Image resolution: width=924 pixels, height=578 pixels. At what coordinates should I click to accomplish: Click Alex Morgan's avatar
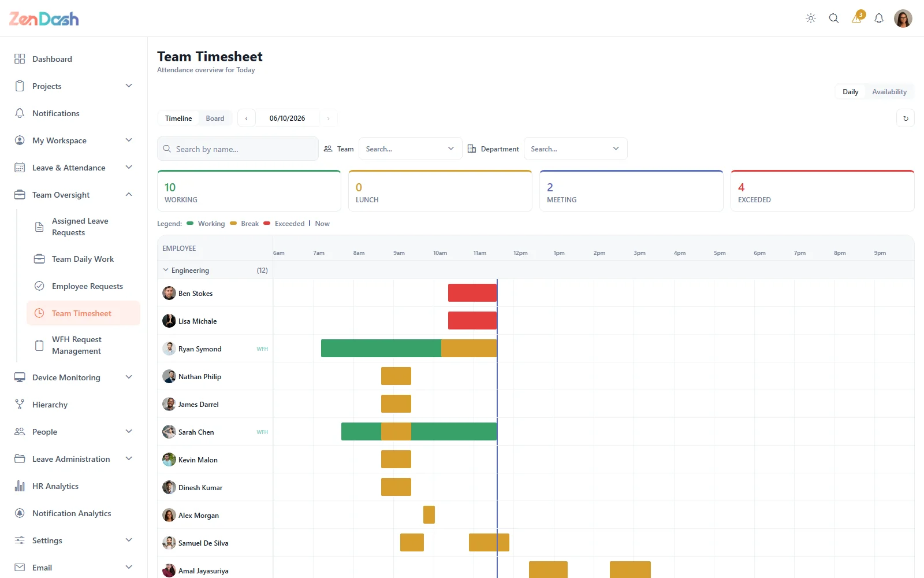[x=169, y=515]
